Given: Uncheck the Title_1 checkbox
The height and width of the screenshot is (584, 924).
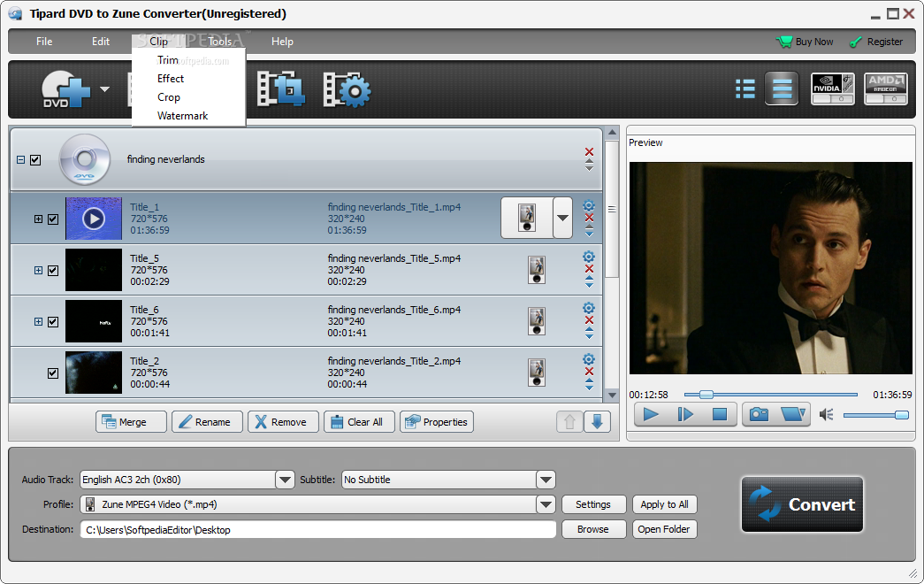Looking at the screenshot, I should pos(53,219).
